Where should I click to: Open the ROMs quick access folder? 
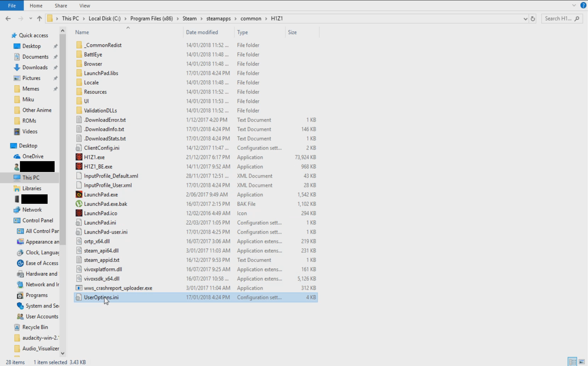29,121
